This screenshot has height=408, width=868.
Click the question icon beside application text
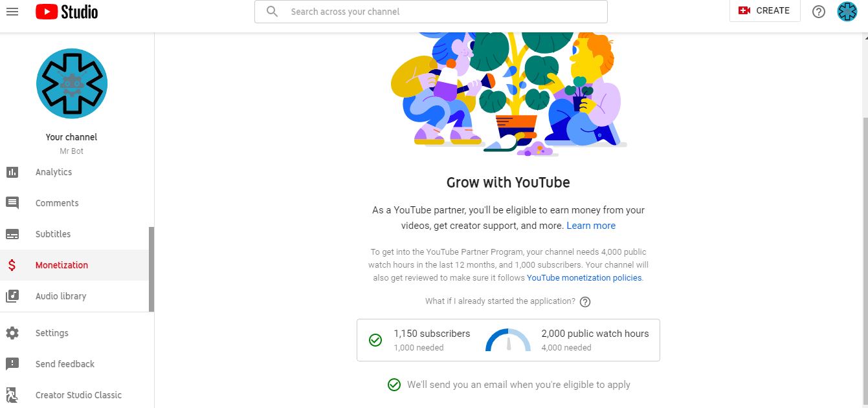tap(585, 301)
